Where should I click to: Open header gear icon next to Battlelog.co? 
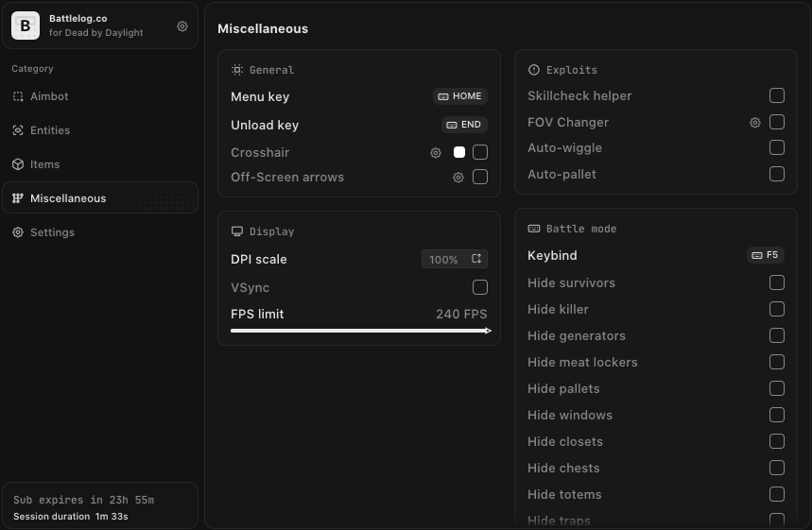point(182,26)
